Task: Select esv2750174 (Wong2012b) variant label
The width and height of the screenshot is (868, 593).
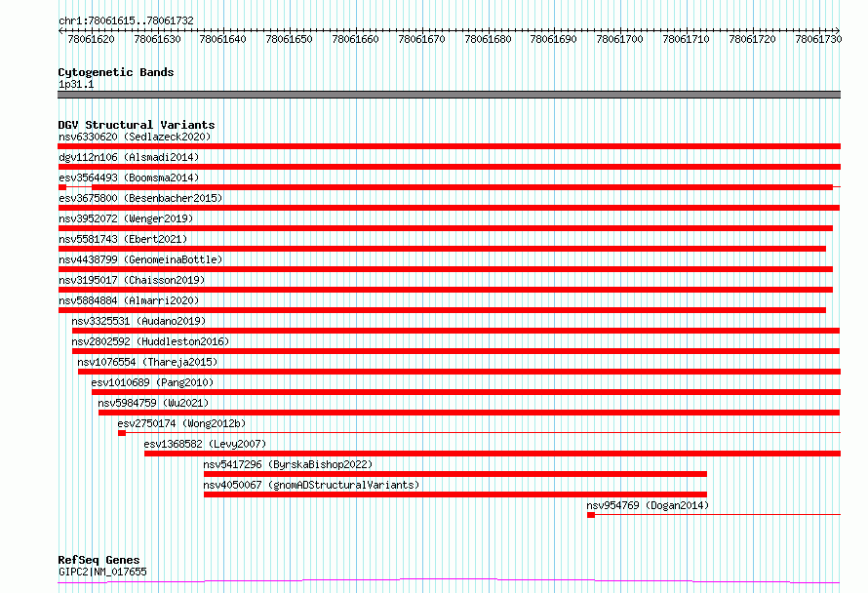Action: click(181, 423)
